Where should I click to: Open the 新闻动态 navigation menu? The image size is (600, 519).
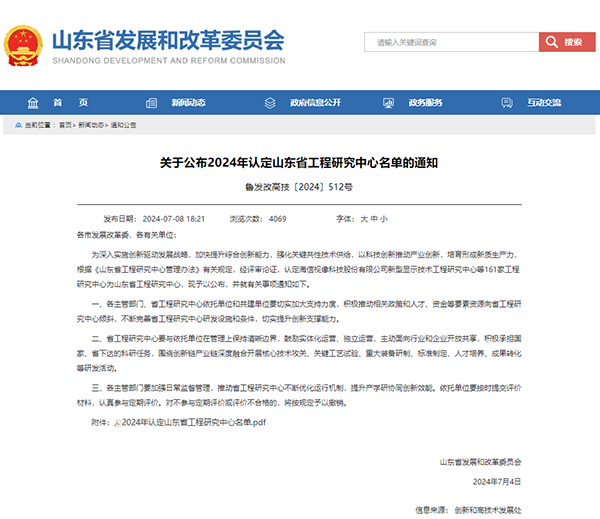point(188,103)
